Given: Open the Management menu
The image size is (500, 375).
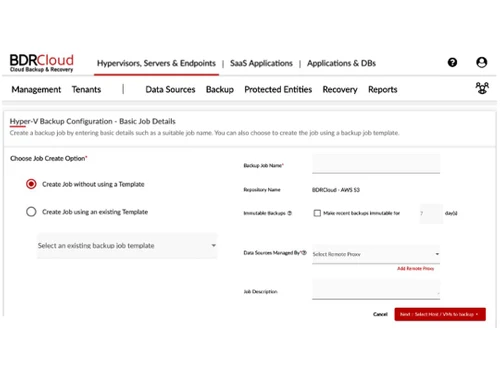Looking at the screenshot, I should [x=36, y=90].
